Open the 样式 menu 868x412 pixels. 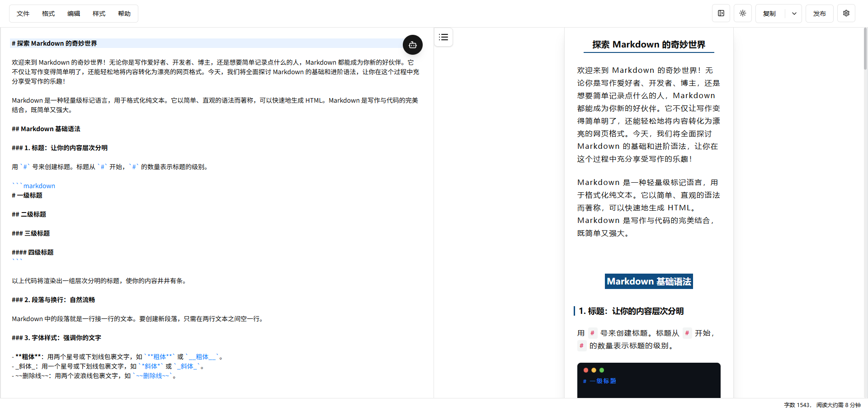(99, 14)
